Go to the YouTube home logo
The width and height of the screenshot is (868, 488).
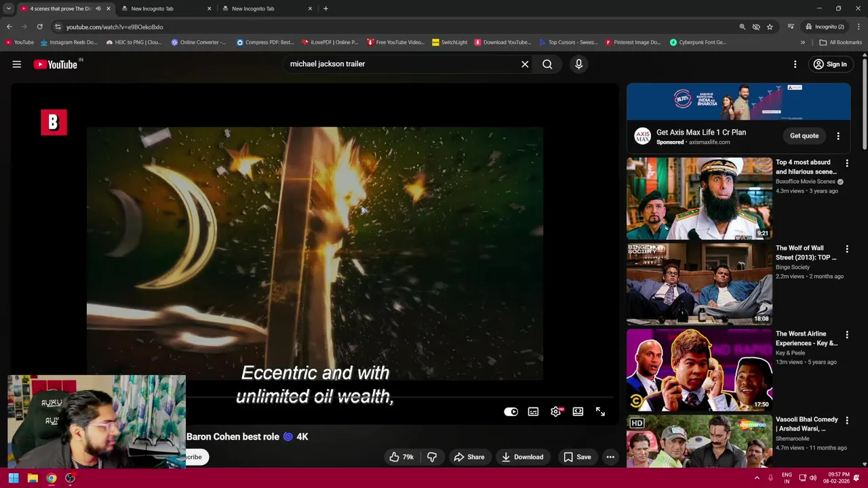(55, 64)
